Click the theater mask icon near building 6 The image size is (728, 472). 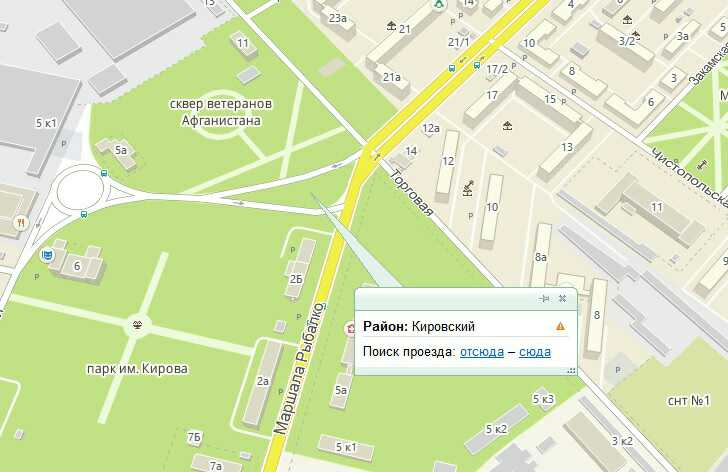pyautogui.click(x=46, y=255)
